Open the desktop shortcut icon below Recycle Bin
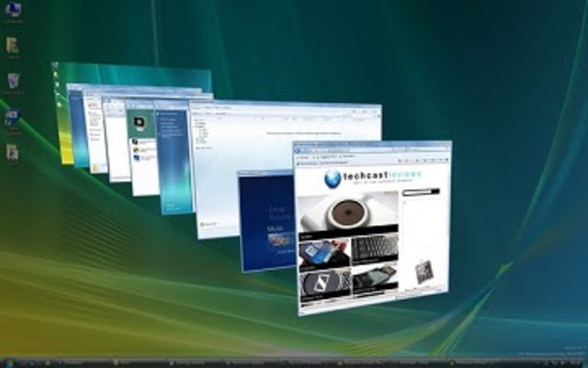Viewport: 588px width, 368px height. click(13, 121)
